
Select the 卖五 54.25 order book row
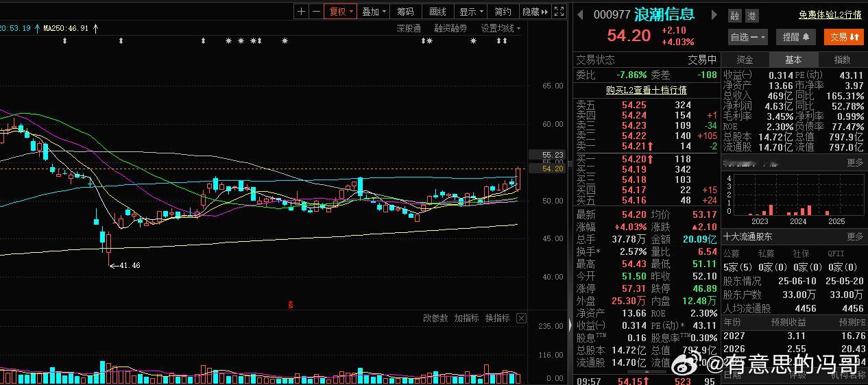click(x=645, y=105)
